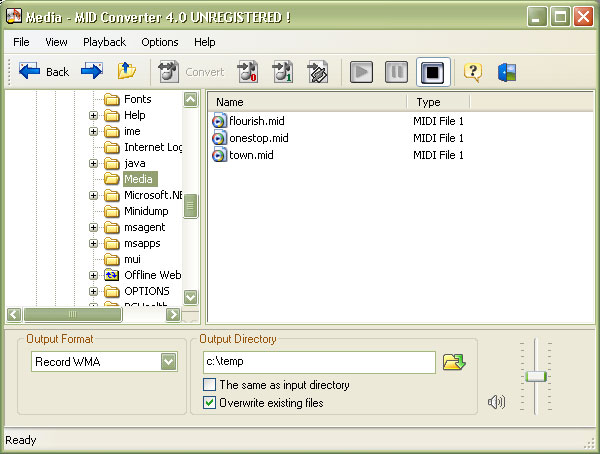Pause playback with the Pause button
This screenshot has height=454, width=600.
pos(396,72)
